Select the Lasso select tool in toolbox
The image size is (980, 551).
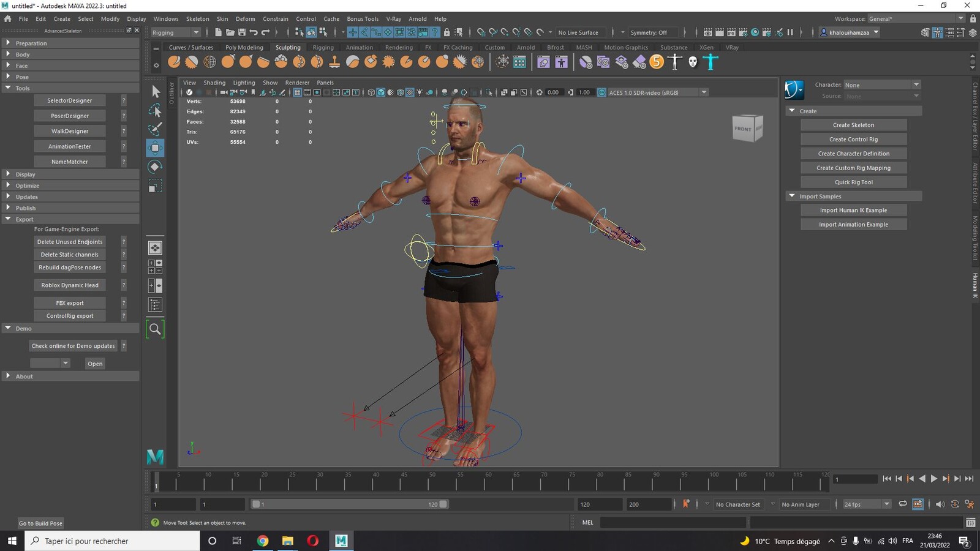tap(155, 110)
